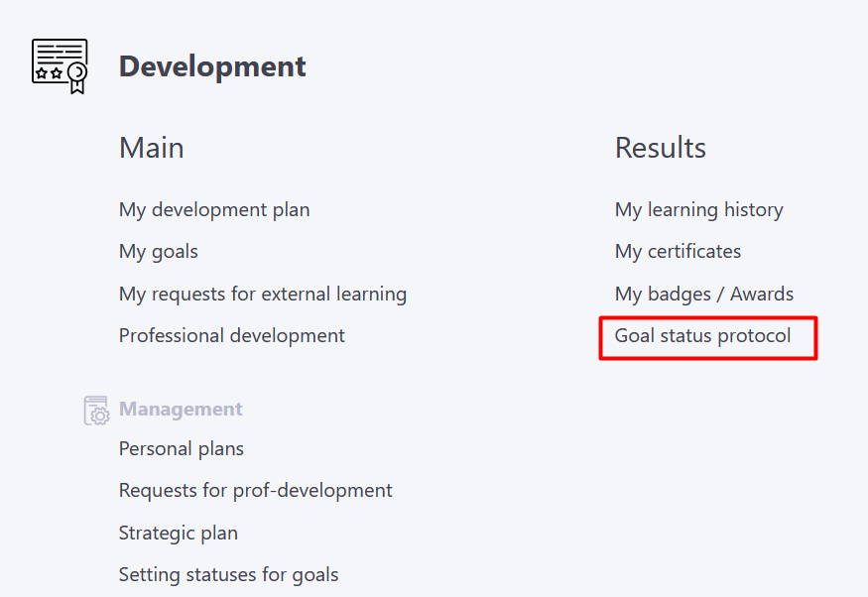Click the Management gear icon
The height and width of the screenshot is (597, 868).
click(x=95, y=410)
